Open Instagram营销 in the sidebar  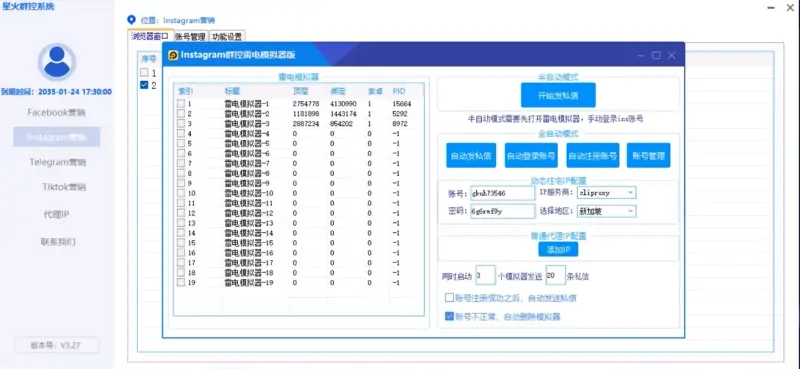57,137
